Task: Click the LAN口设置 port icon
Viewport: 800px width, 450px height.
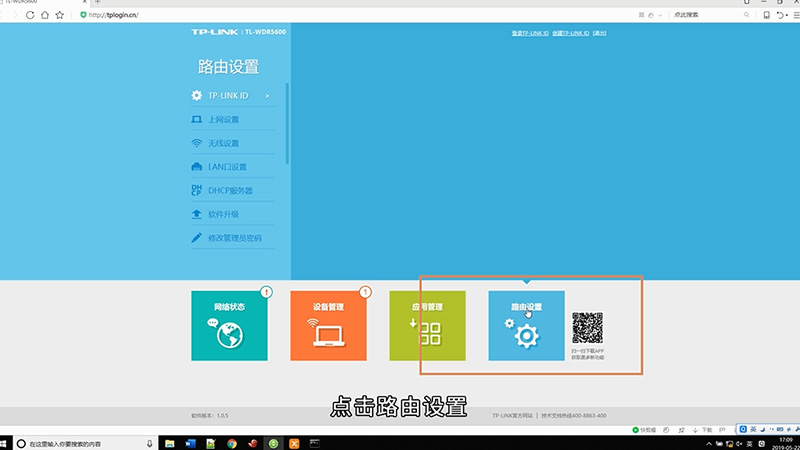Action: click(196, 167)
